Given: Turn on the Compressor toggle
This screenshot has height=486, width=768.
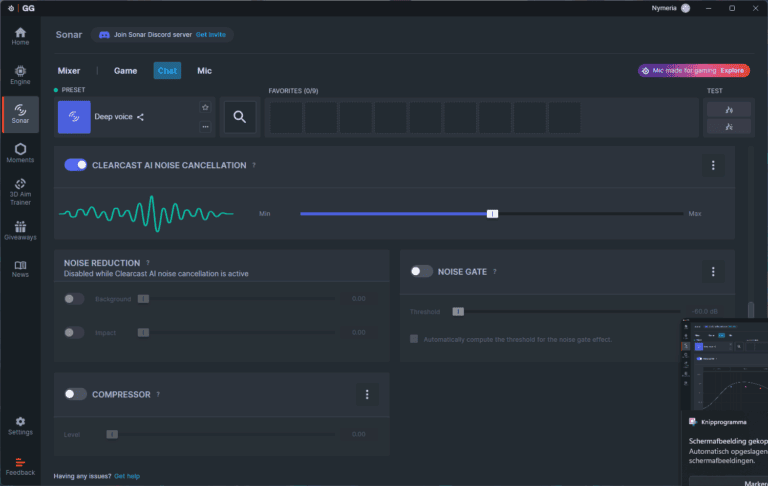Looking at the screenshot, I should (x=75, y=394).
